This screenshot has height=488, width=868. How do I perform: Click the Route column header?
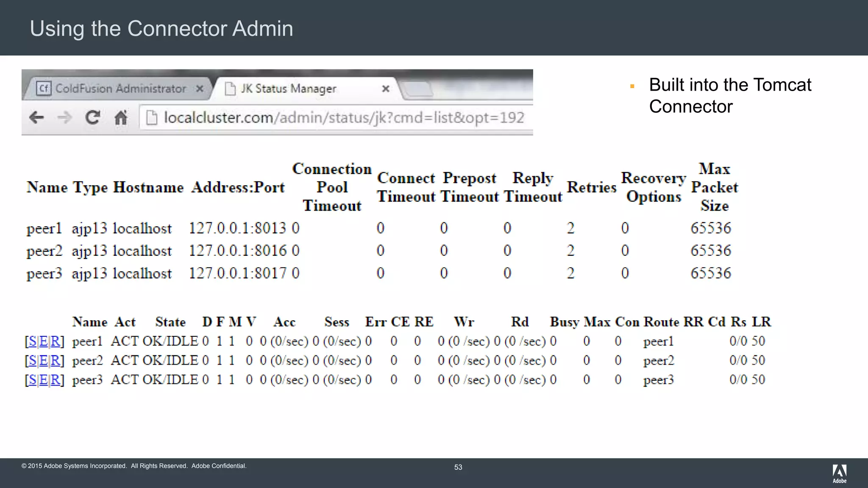tap(661, 322)
